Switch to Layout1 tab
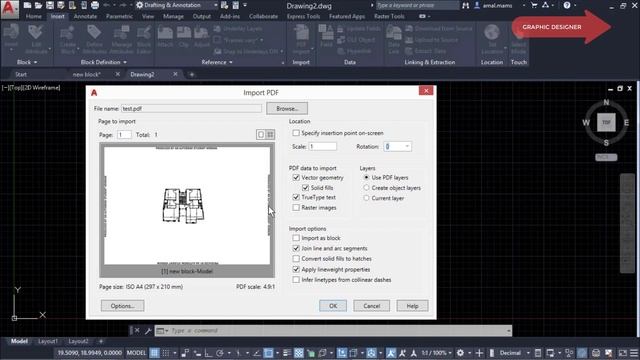The width and height of the screenshot is (640, 360). click(x=48, y=341)
